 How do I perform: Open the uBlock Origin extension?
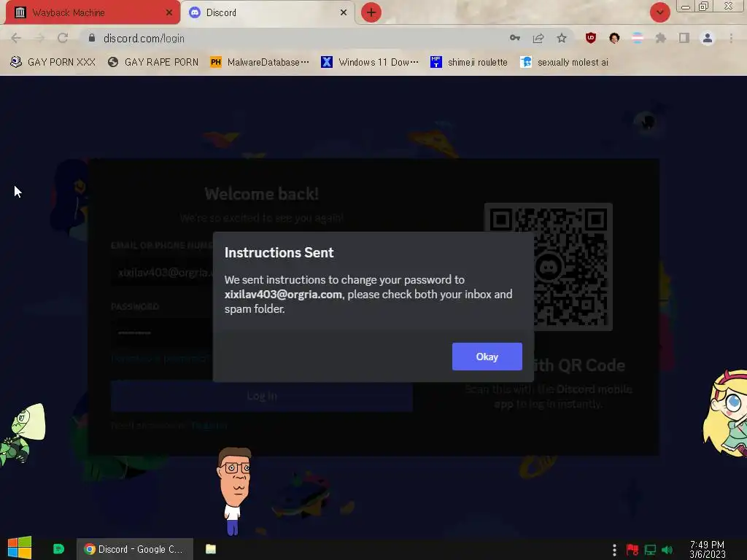pos(591,38)
